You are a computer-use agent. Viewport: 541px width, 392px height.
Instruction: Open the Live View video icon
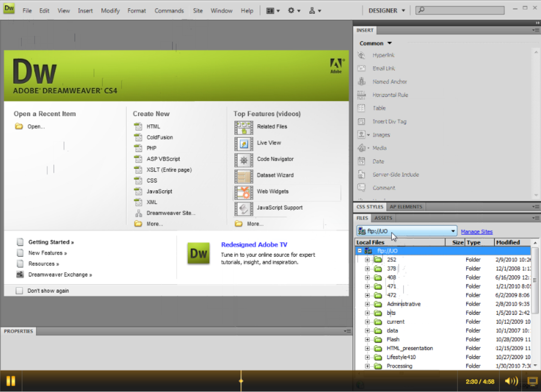tap(244, 144)
